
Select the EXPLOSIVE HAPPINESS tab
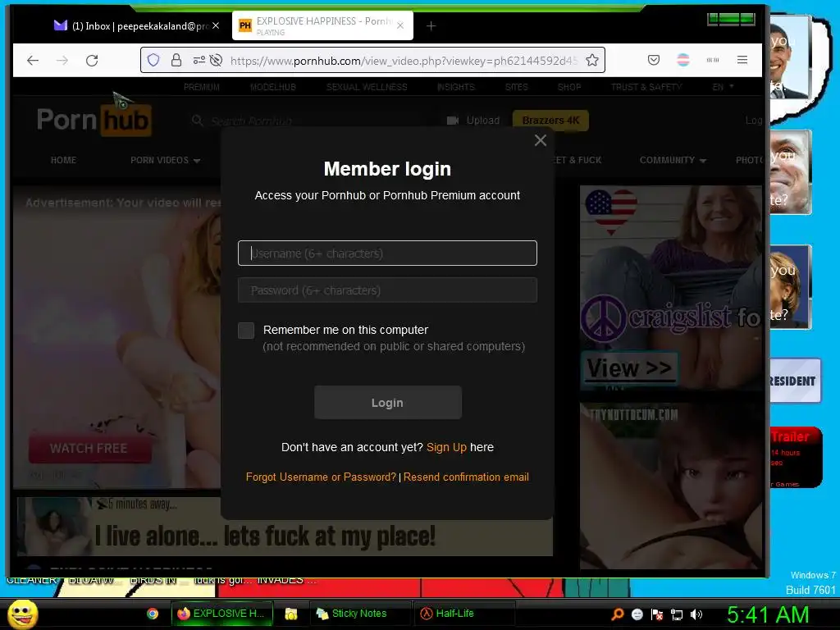322,25
